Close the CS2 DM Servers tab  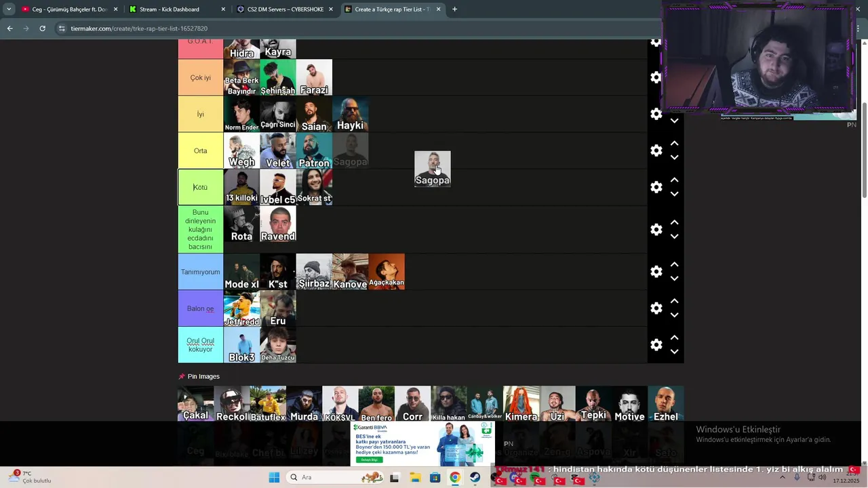point(331,9)
